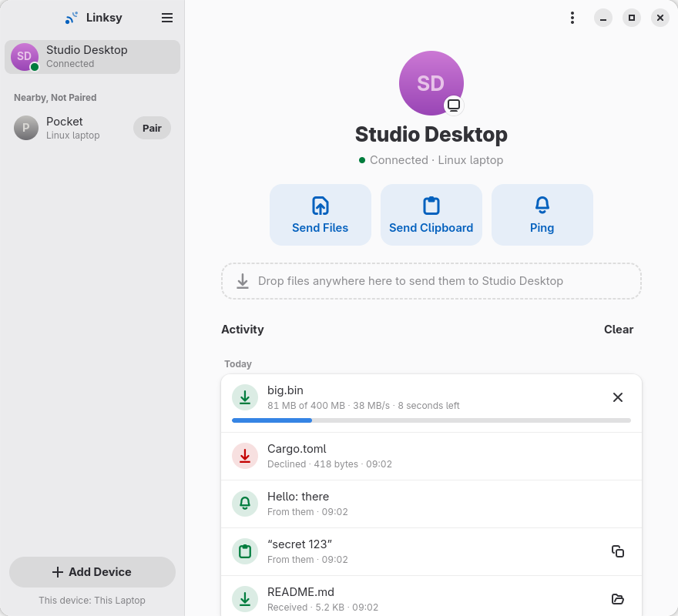678x616 pixels.
Task: Click the Today date label
Action: click(x=238, y=364)
